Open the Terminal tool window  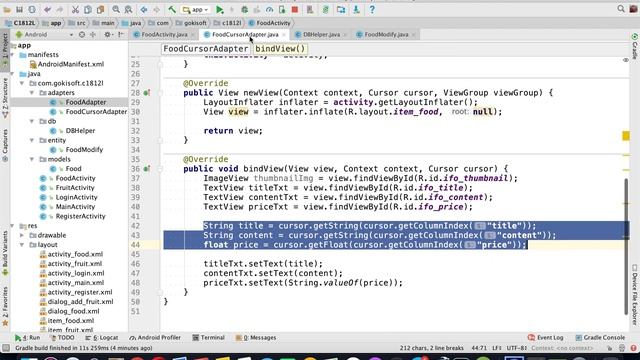[209, 338]
